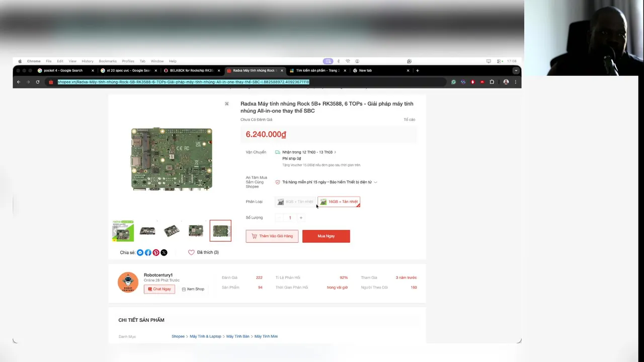Click the site info icon in address bar

[x=51, y=82]
